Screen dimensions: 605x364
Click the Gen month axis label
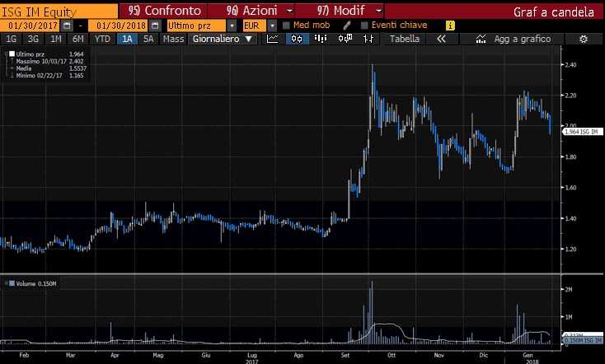tap(528, 355)
